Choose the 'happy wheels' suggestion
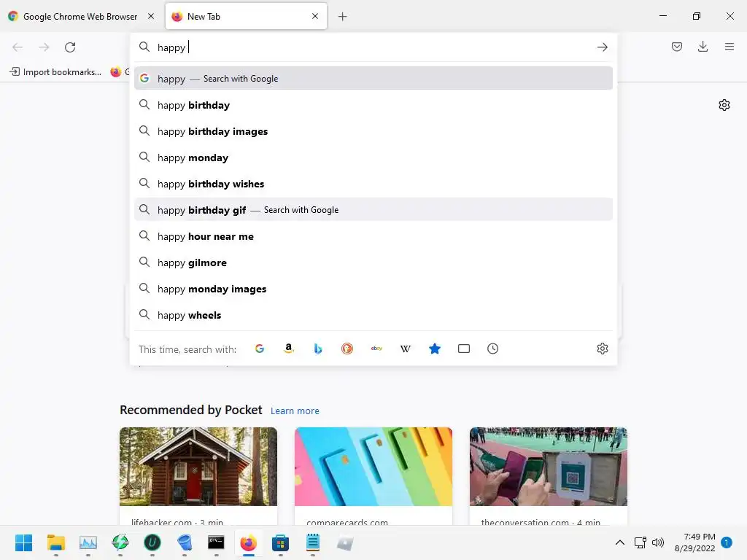The image size is (747, 560). tap(373, 315)
